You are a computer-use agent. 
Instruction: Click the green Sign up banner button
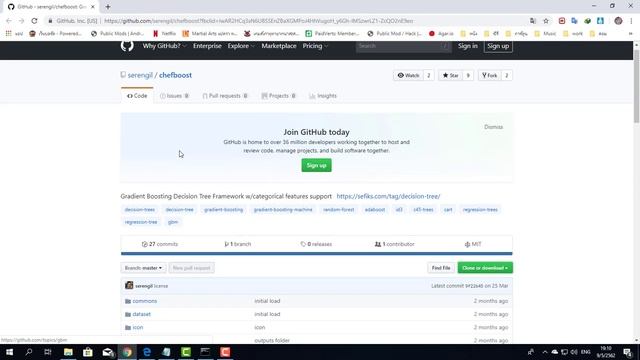point(316,165)
